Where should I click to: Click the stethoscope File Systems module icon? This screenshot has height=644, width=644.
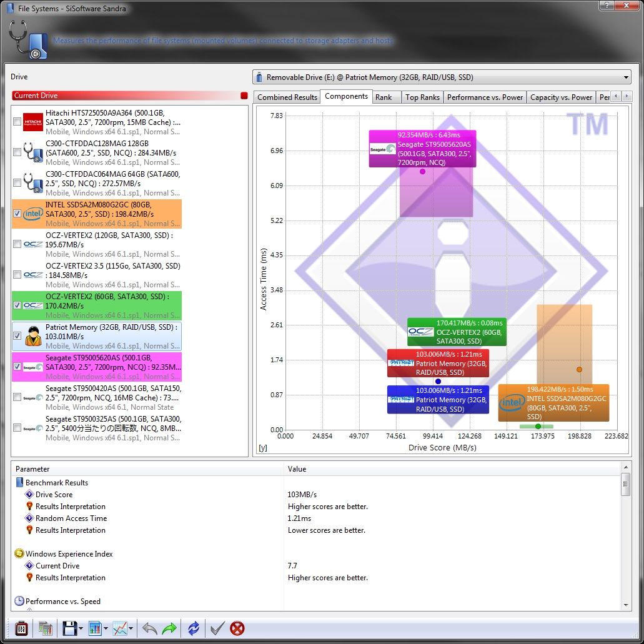28,40
